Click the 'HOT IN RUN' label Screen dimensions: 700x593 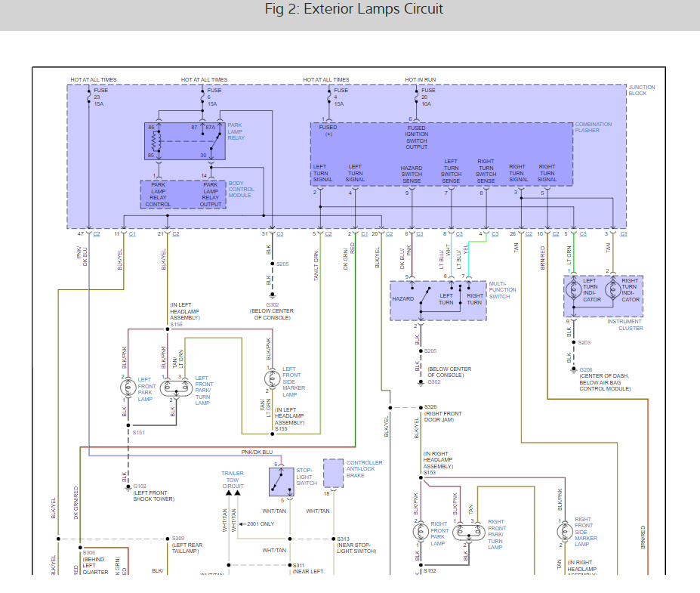coord(420,79)
